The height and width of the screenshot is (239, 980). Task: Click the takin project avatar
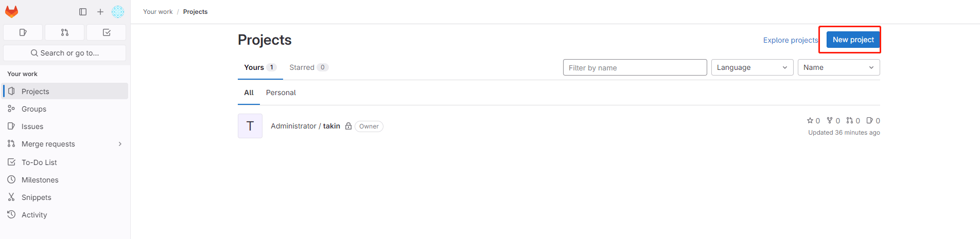pyautogui.click(x=250, y=126)
